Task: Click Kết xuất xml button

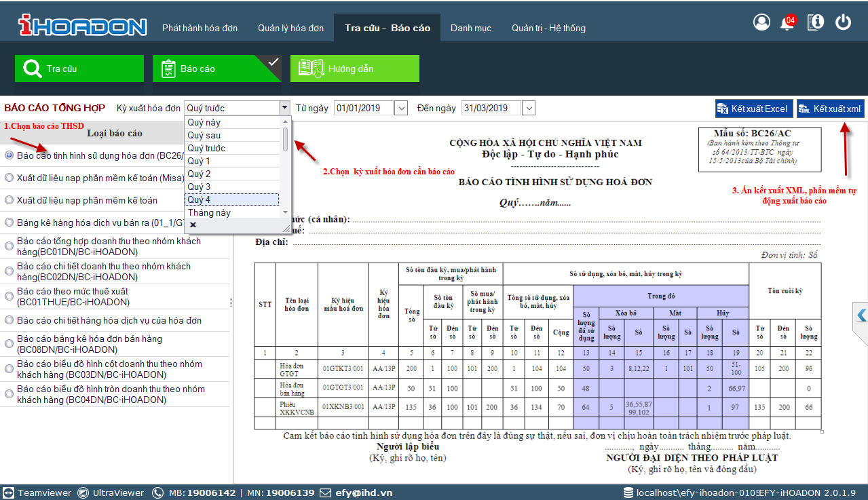Action: click(x=831, y=109)
